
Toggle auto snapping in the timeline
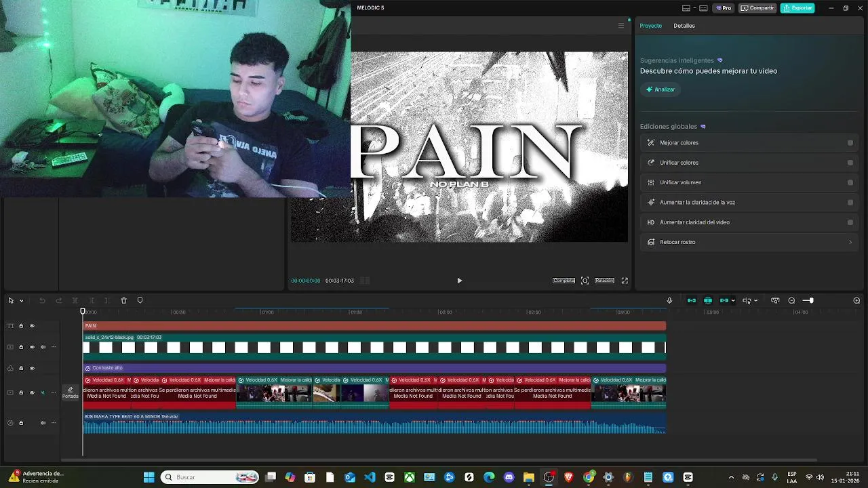(708, 300)
